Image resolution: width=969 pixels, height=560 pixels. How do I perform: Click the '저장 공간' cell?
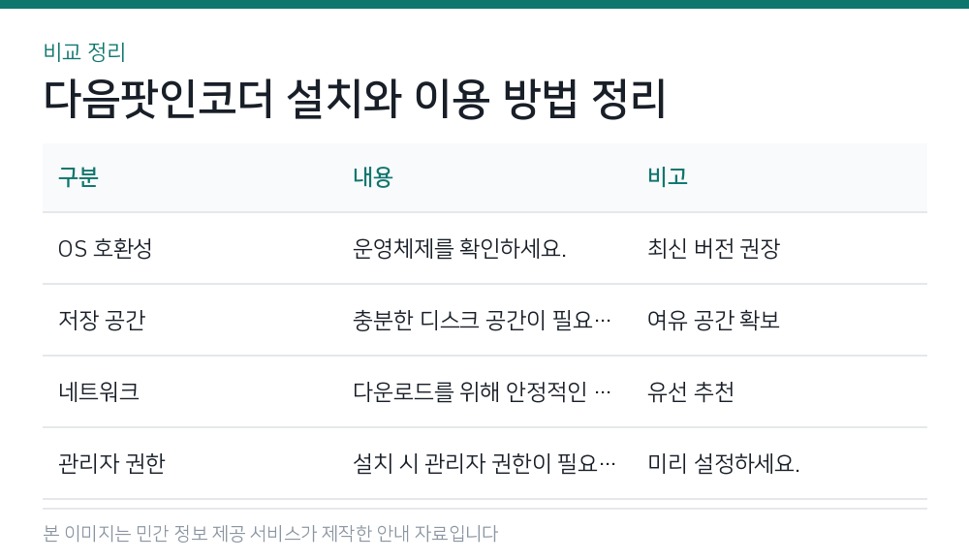(102, 320)
